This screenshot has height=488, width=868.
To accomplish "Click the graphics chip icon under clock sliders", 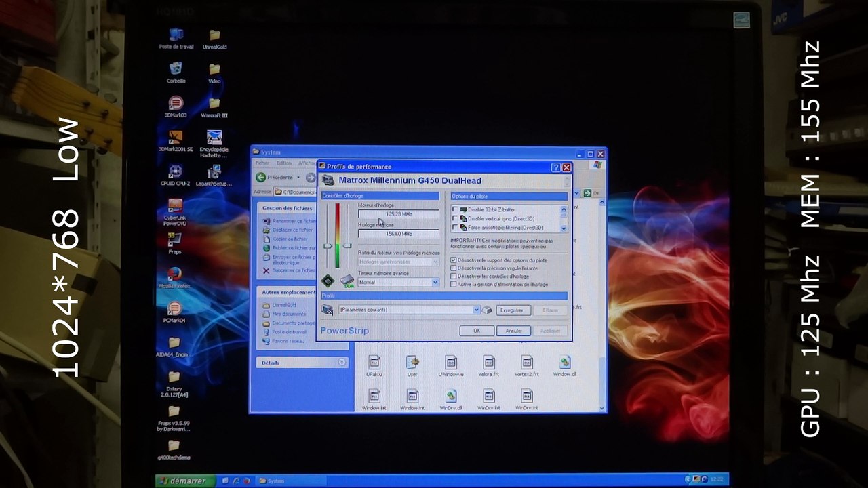I will point(328,280).
